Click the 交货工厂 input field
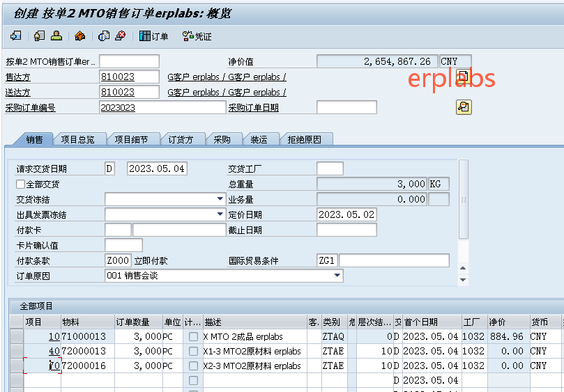This screenshot has height=392, width=564. coord(330,168)
